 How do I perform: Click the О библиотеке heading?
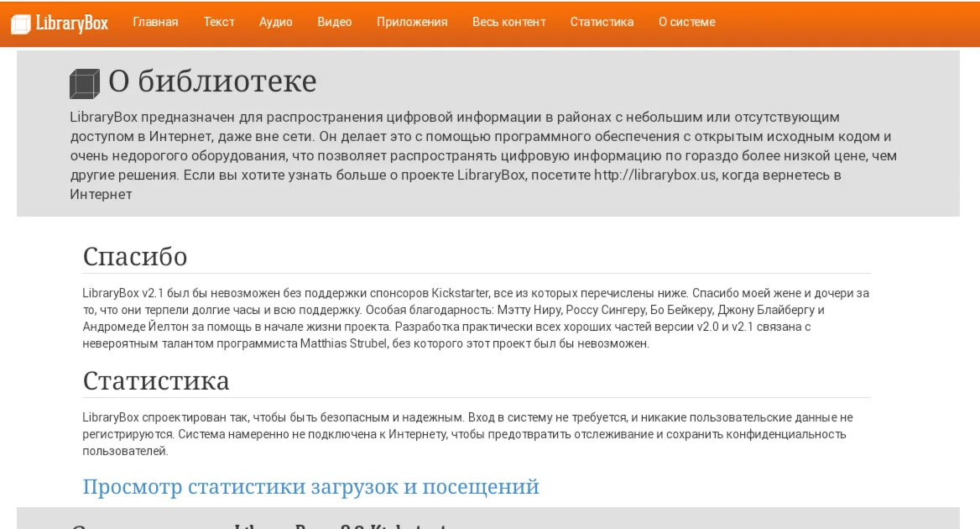(212, 81)
